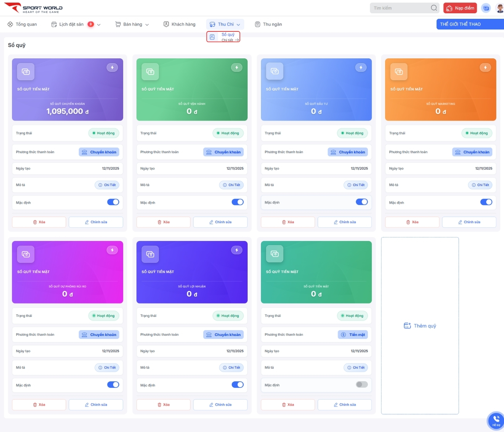The image size is (504, 432).
Task: Open the Tổng quan tab
Action: click(x=22, y=24)
